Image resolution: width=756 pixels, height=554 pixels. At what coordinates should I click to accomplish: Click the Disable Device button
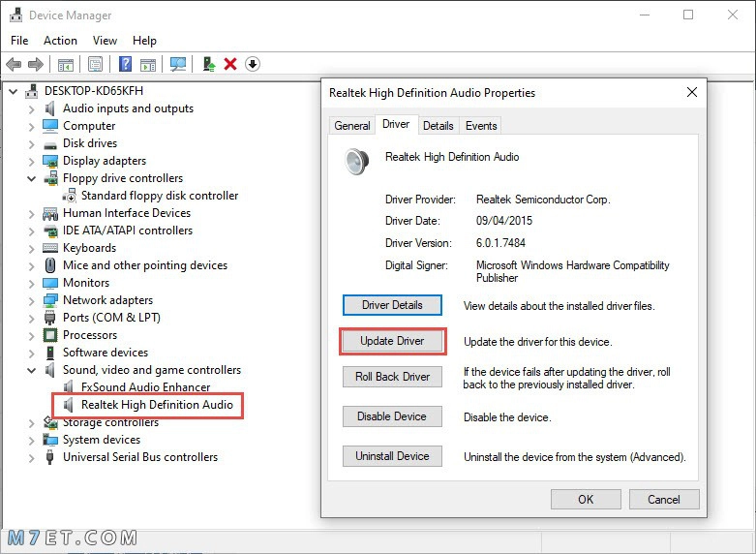tap(392, 415)
